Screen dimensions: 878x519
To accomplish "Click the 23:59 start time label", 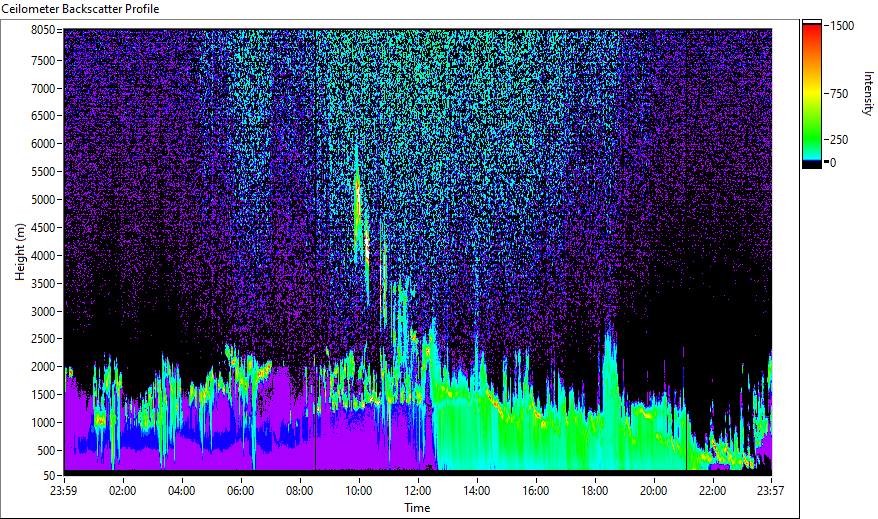I will [x=63, y=491].
